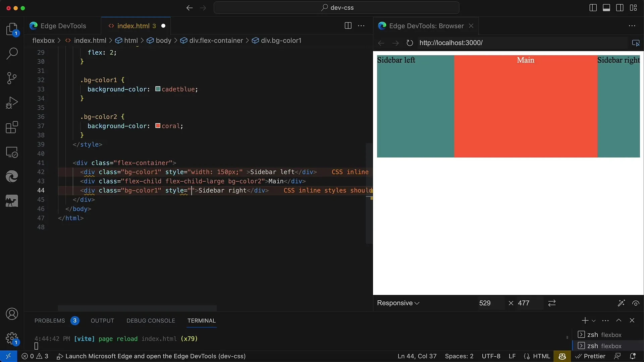Expand the div.flex-container breadcrumb
644x362 pixels.
(212, 41)
